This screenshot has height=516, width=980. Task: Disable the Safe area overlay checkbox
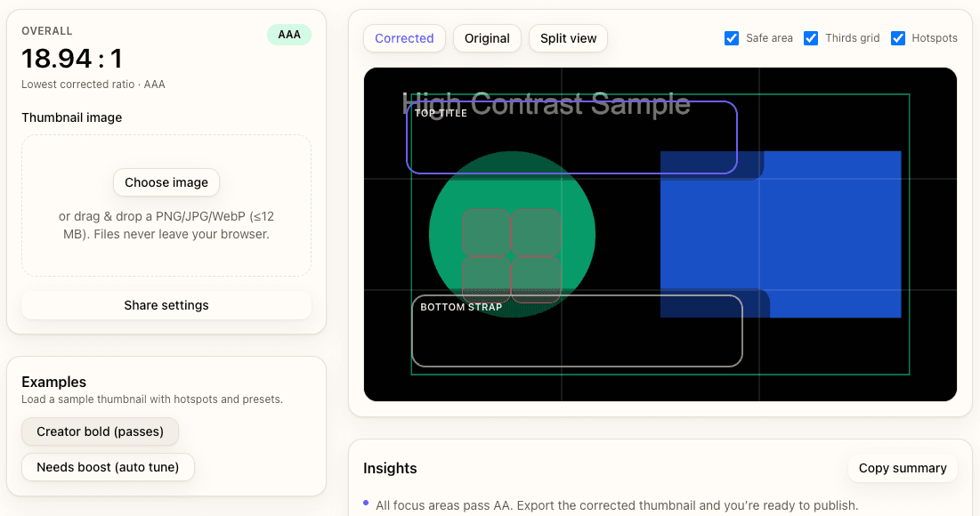[732, 38]
